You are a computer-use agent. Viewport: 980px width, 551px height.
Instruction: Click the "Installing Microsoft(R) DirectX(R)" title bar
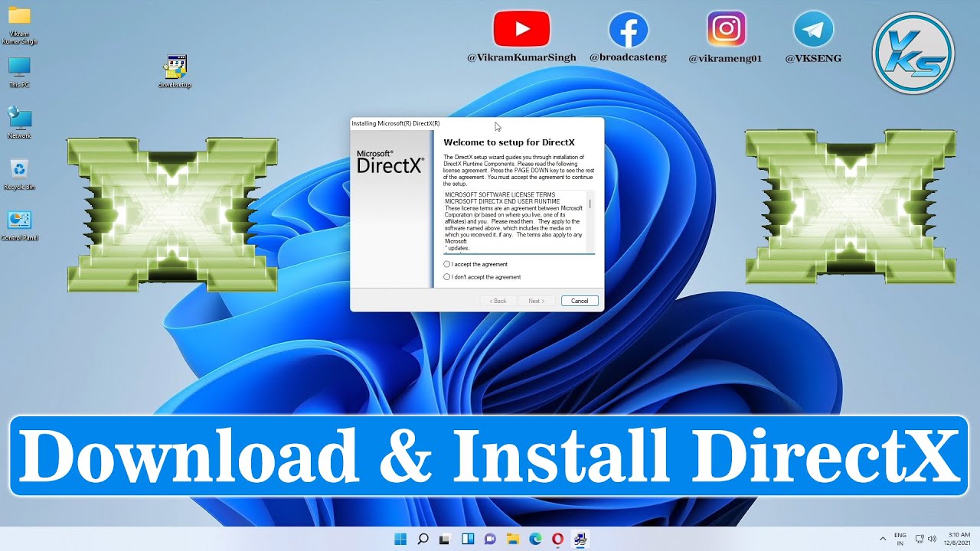(x=476, y=123)
